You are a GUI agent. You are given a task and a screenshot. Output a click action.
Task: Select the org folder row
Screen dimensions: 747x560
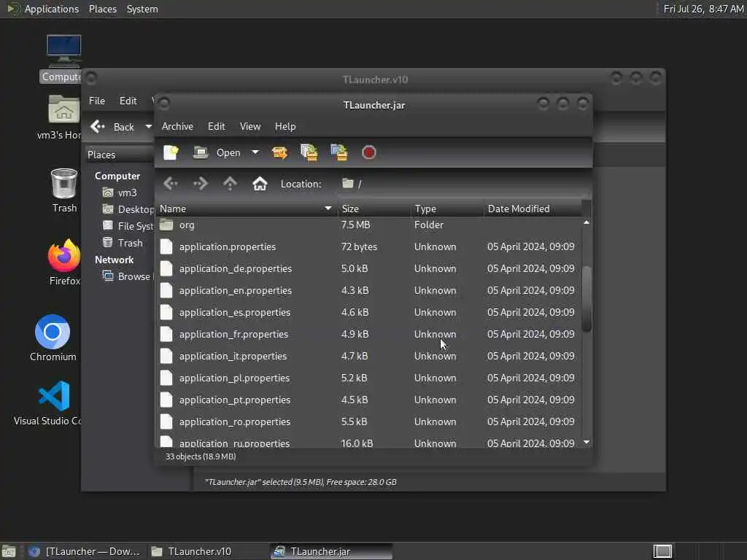368,225
